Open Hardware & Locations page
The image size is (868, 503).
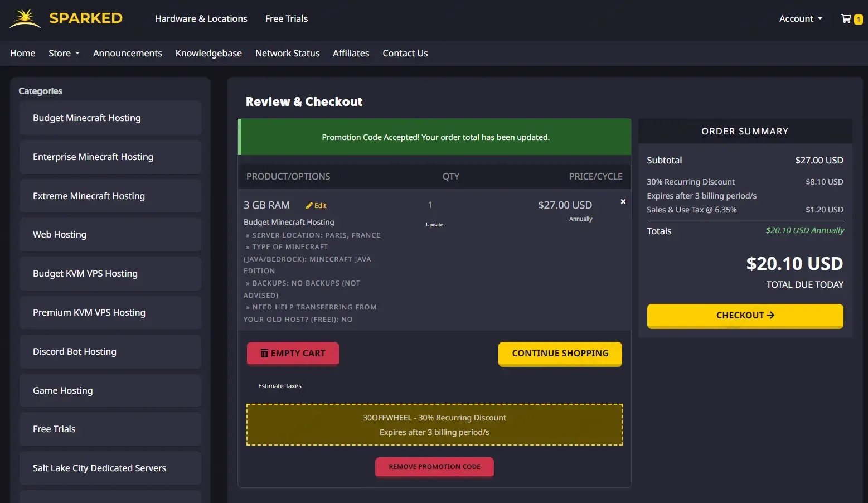pyautogui.click(x=201, y=18)
